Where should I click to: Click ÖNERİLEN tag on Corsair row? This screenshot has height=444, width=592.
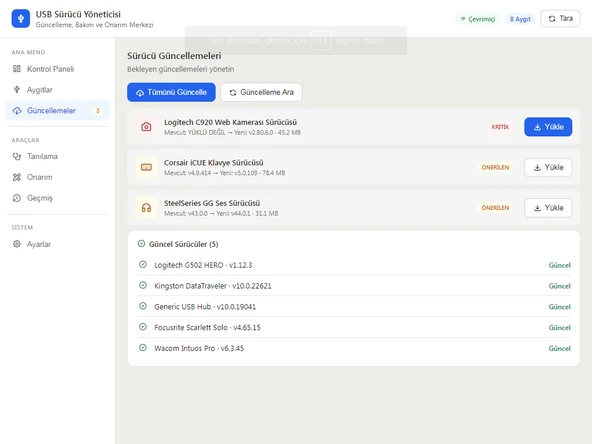(x=495, y=167)
